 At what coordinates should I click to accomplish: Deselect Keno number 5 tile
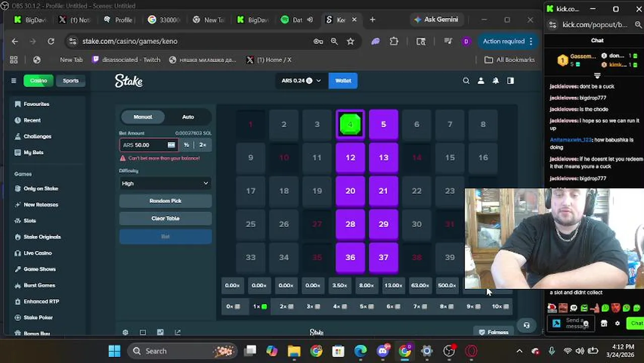[x=383, y=124]
